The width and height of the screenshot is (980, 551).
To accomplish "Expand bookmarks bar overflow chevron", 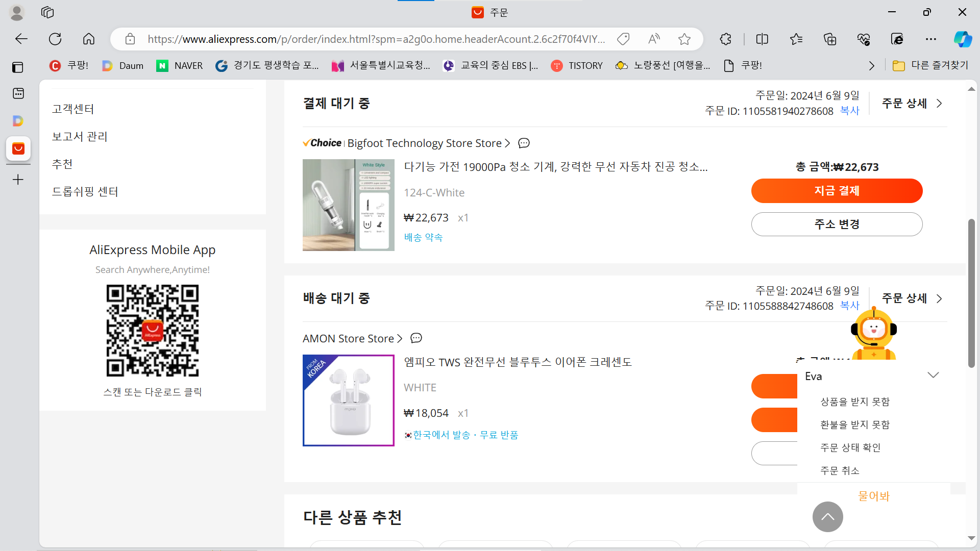I will (872, 66).
